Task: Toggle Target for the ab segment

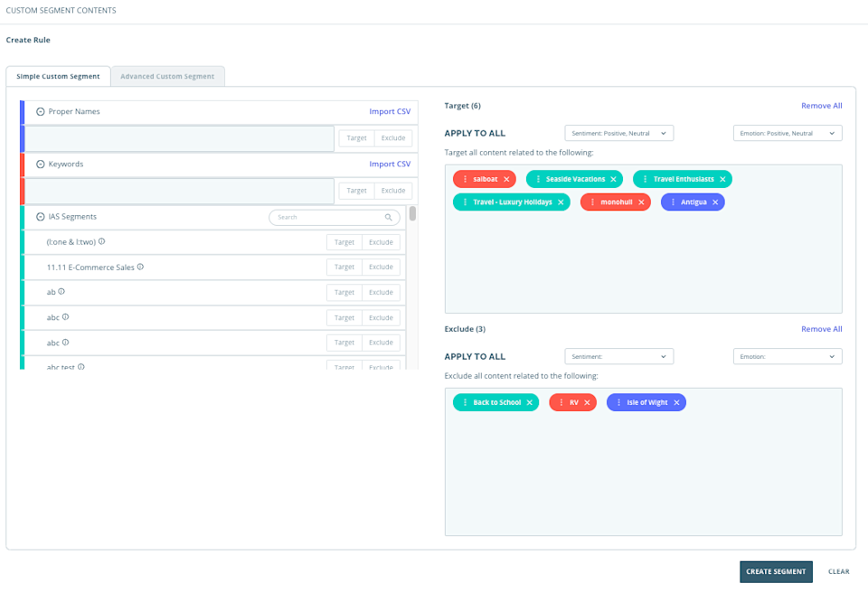Action: tap(344, 292)
